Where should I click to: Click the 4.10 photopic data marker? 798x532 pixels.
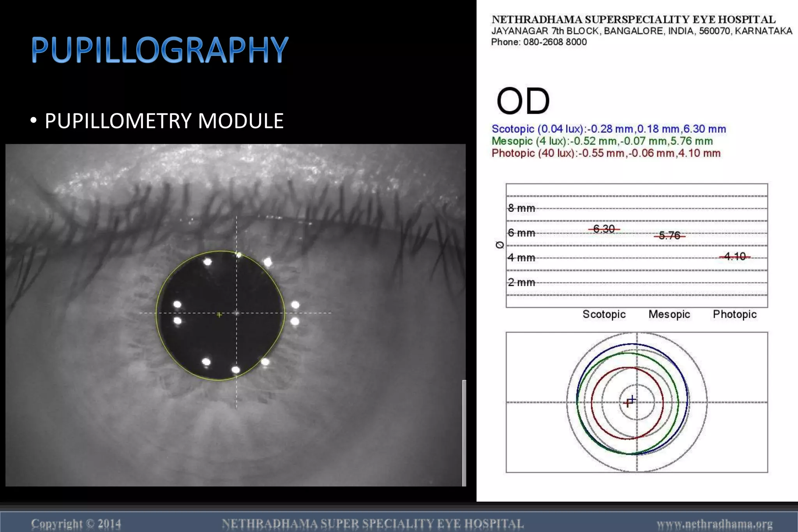(x=734, y=256)
